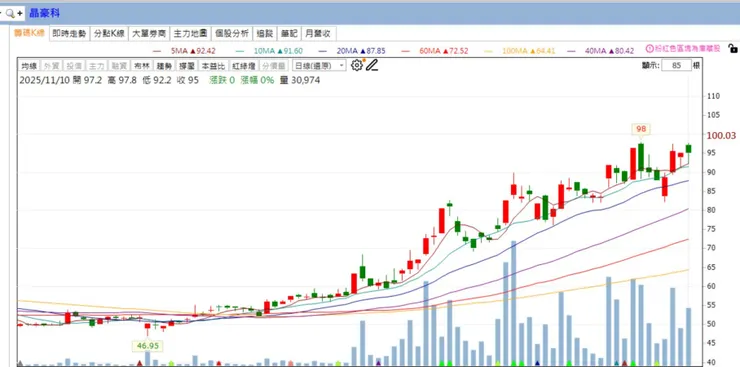The image size is (740, 367).
Task: Click the 100.03 current price axis label
Action: pyautogui.click(x=721, y=135)
